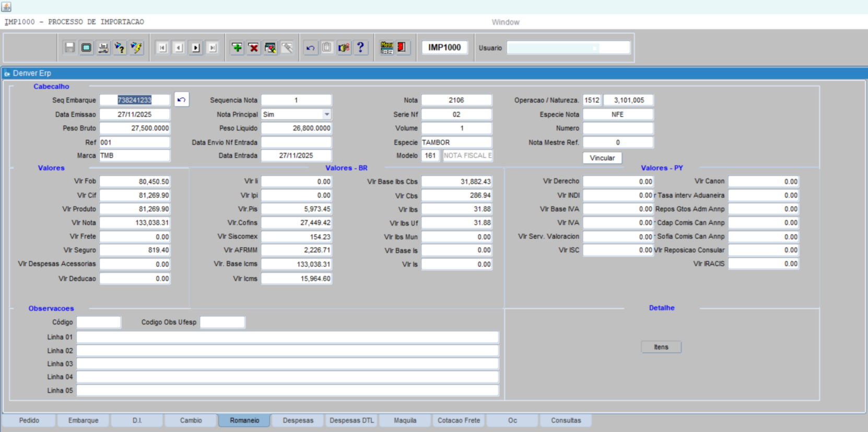Screen dimensions: 868x432
Task: Run Execute Query lightning bolt icon
Action: (x=136, y=47)
